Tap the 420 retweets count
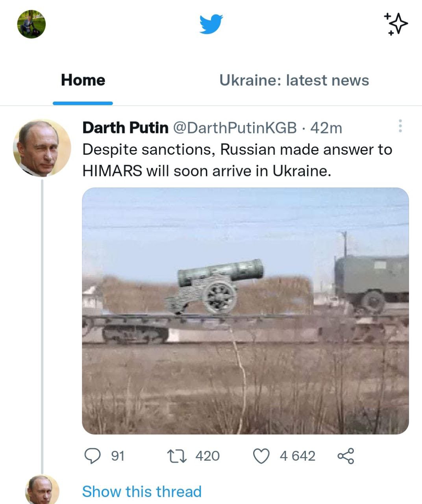Viewport: 422px width, 504px height. coord(207,456)
